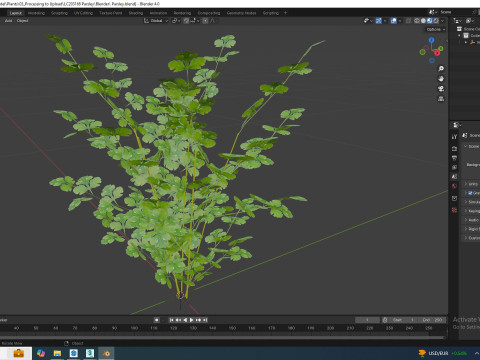Select rendered viewport shading

(x=436, y=21)
